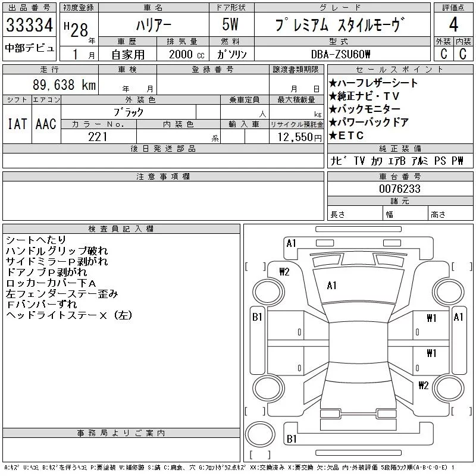Click the B1 mark on rear bumper
This screenshot has height=476, width=476.
coord(292,439)
